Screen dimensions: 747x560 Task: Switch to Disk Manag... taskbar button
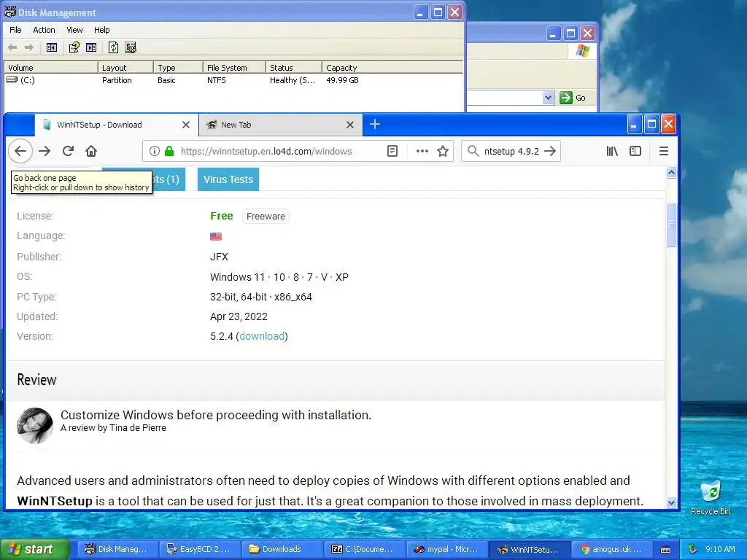click(116, 549)
